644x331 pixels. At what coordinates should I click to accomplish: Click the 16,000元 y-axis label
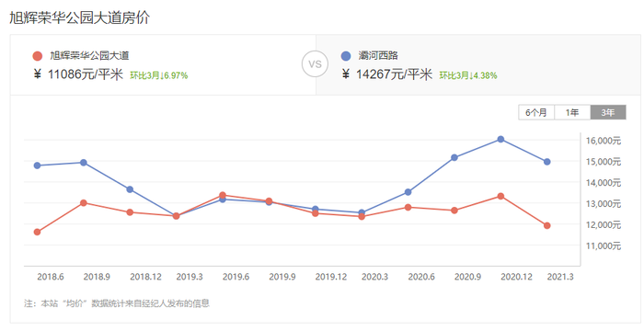pyautogui.click(x=604, y=141)
